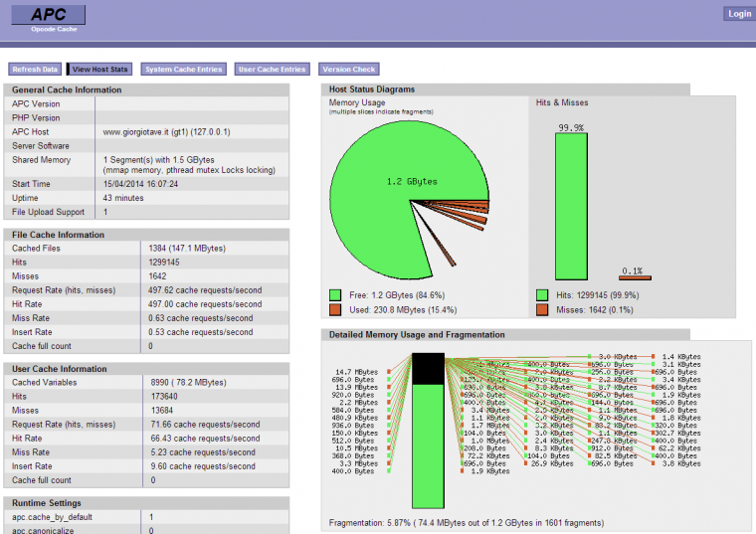Click orange Used memory legend swatch

(x=335, y=310)
